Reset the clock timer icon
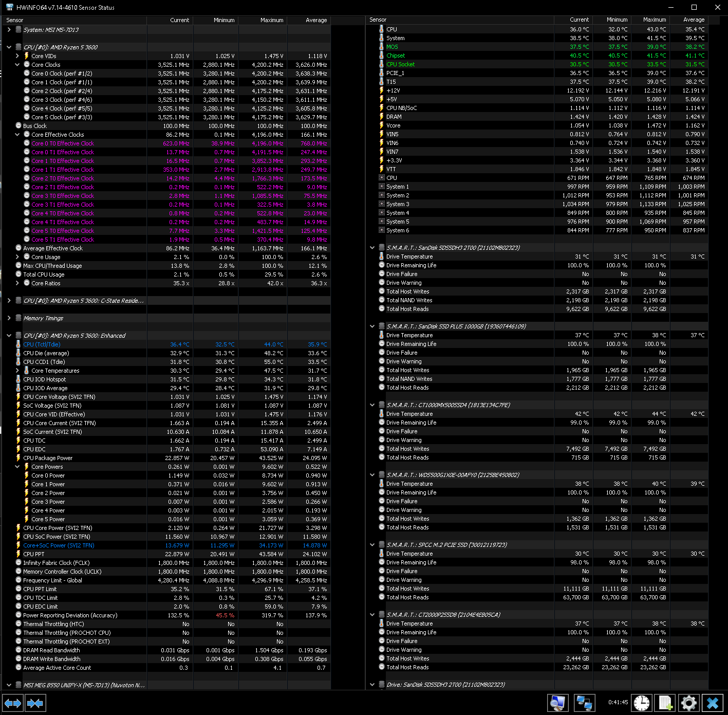Image resolution: width=728 pixels, height=715 pixels. pyautogui.click(x=641, y=703)
